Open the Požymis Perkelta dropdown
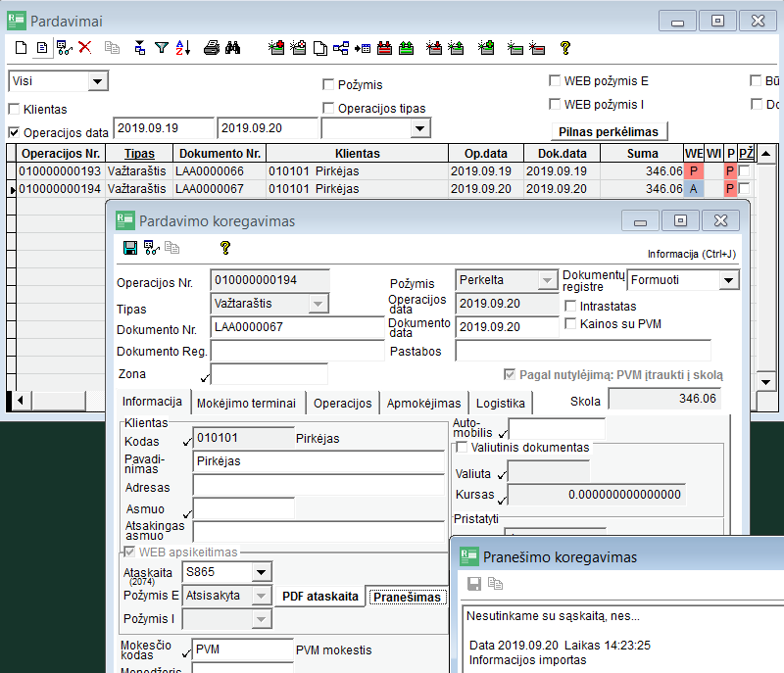The image size is (784, 673). click(x=547, y=280)
